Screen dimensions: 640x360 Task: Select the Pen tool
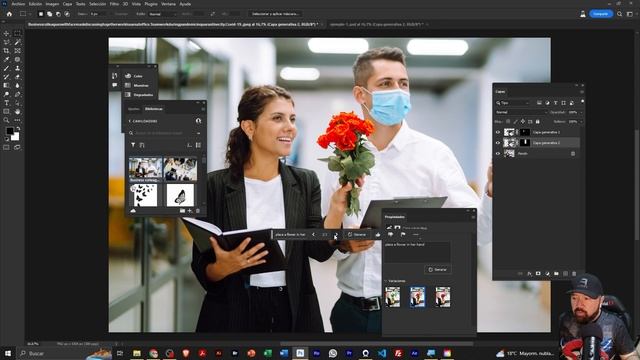pos(17,94)
